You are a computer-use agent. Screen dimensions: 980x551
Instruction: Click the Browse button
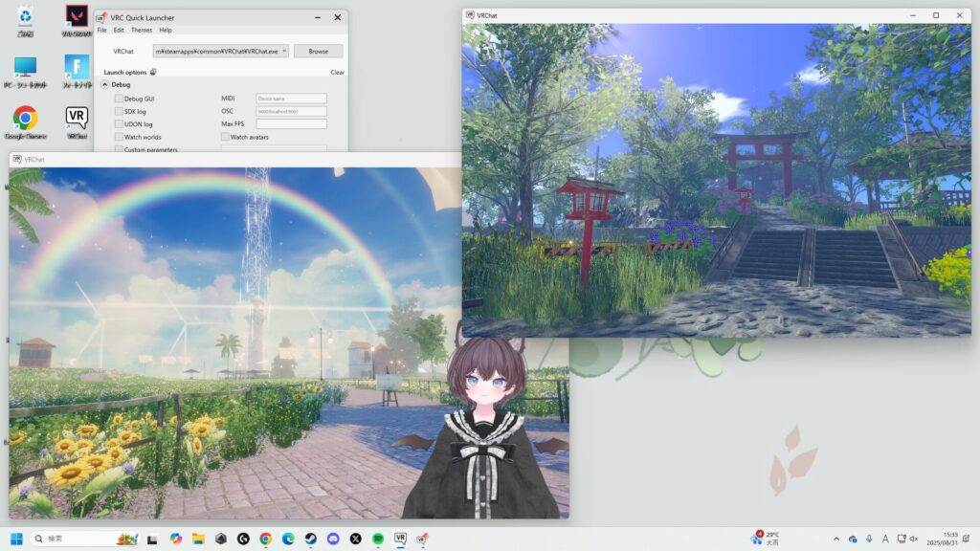(x=318, y=51)
